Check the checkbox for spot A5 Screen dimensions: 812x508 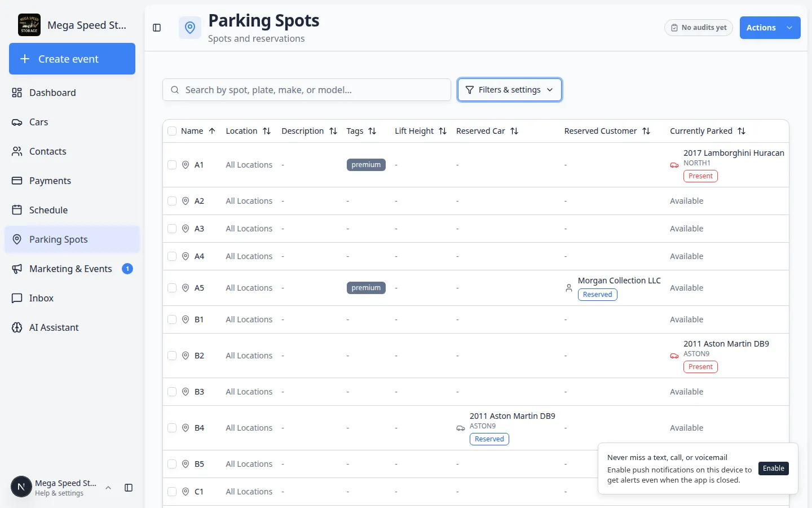(x=172, y=288)
